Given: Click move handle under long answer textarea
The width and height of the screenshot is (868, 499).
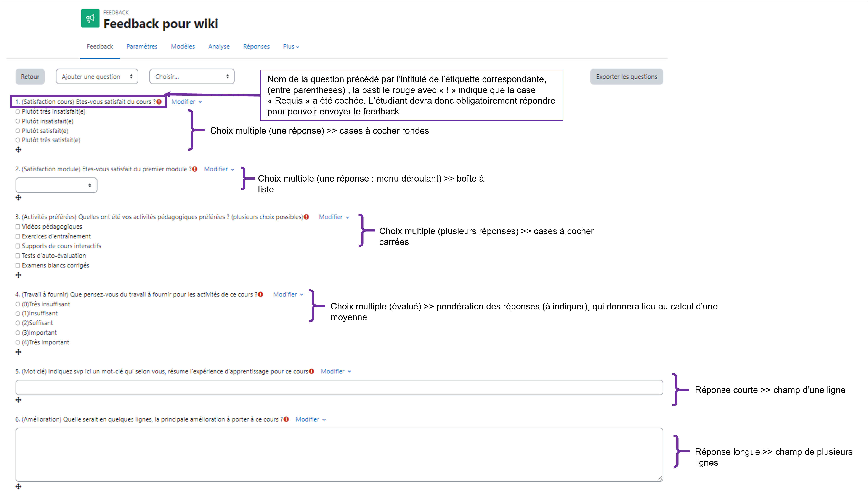Looking at the screenshot, I should [19, 487].
